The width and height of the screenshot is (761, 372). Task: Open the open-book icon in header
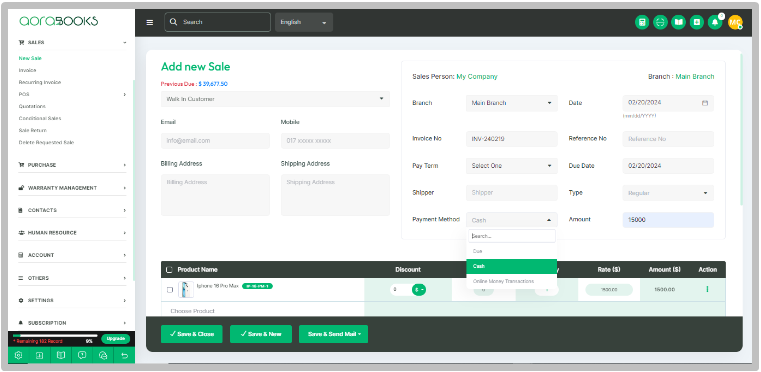(x=678, y=22)
